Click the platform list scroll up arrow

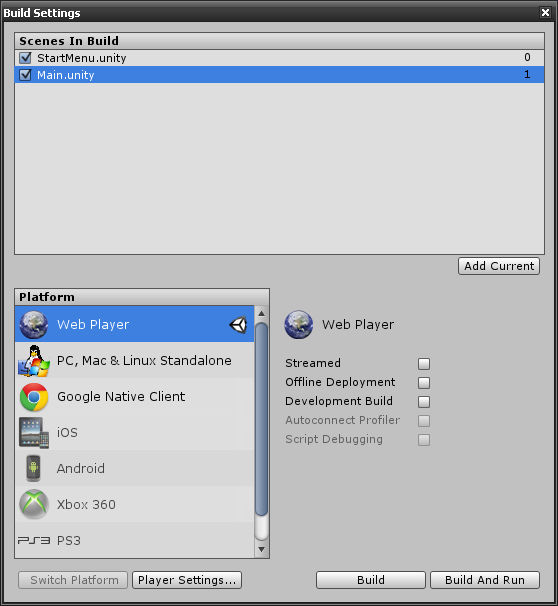262,313
